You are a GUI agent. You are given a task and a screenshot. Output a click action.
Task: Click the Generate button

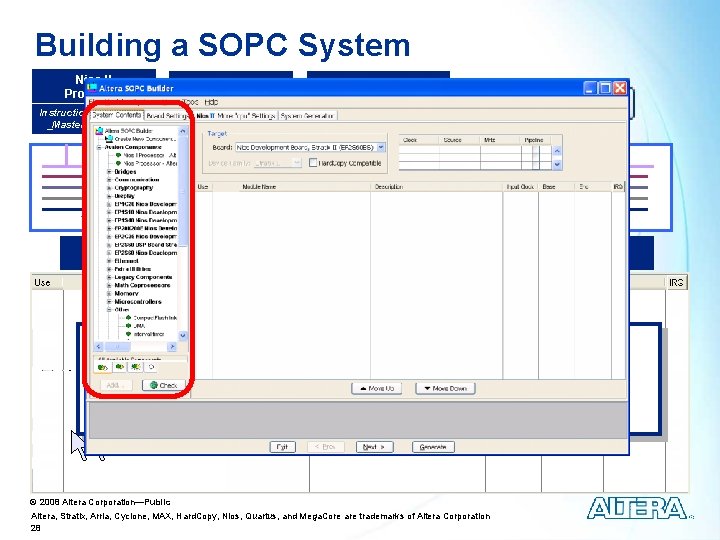point(433,447)
